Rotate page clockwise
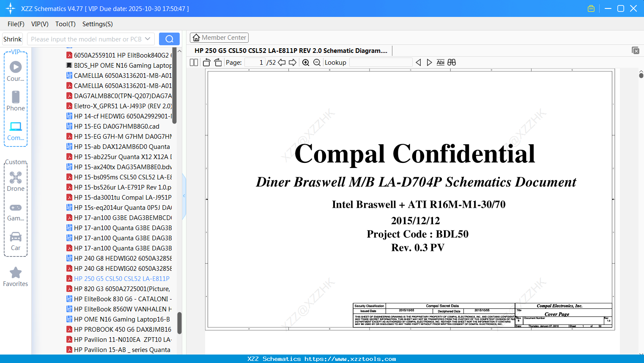Screen dimensions: 644x363 (218, 62)
